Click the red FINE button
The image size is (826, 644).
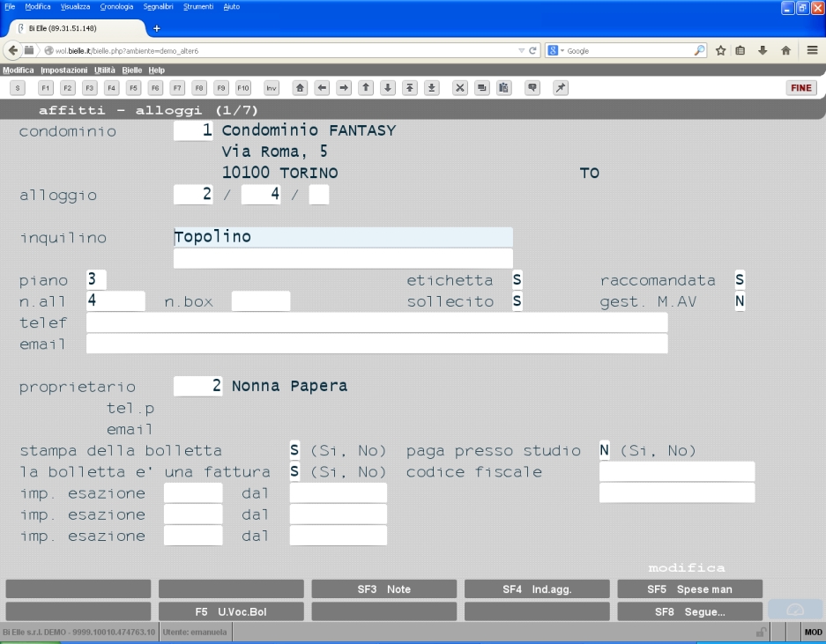click(x=801, y=88)
